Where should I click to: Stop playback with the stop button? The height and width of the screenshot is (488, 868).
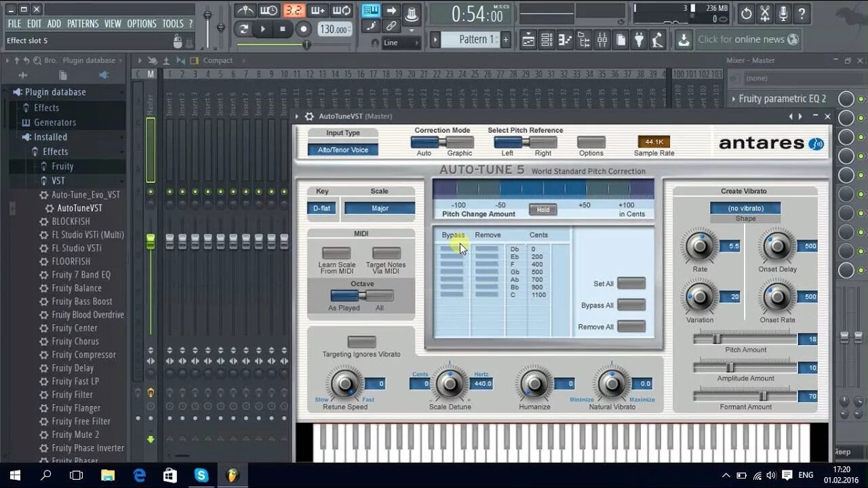[283, 29]
